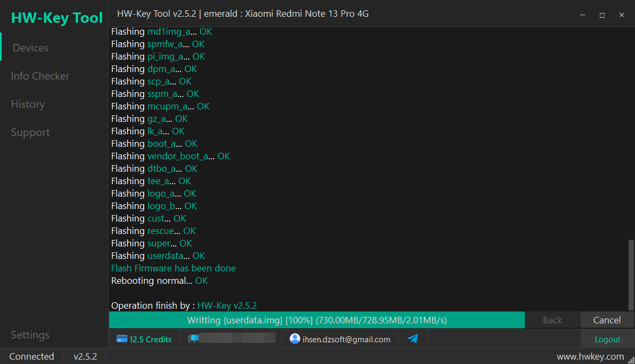
Task: Click the Cancel button
Action: [607, 320]
